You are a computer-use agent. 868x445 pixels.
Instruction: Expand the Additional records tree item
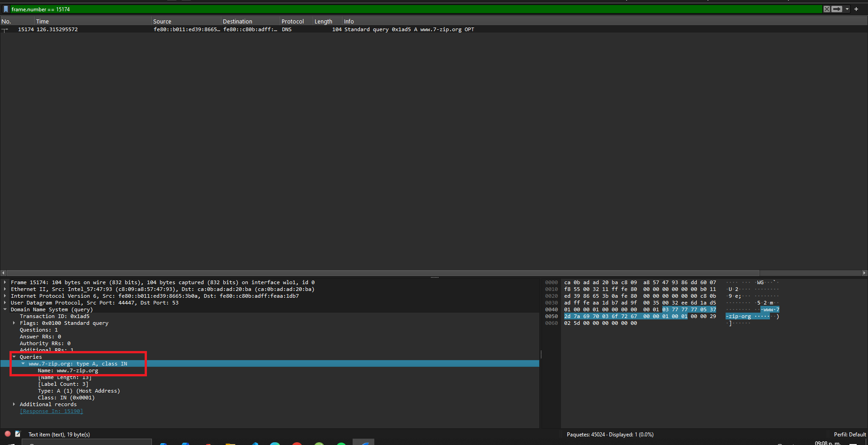tap(14, 404)
